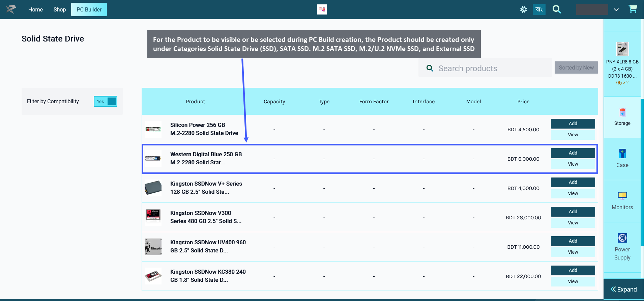Viewport: 644px width, 301px height.
Task: Open Silicon Power 256 GB product image
Action: point(153,129)
